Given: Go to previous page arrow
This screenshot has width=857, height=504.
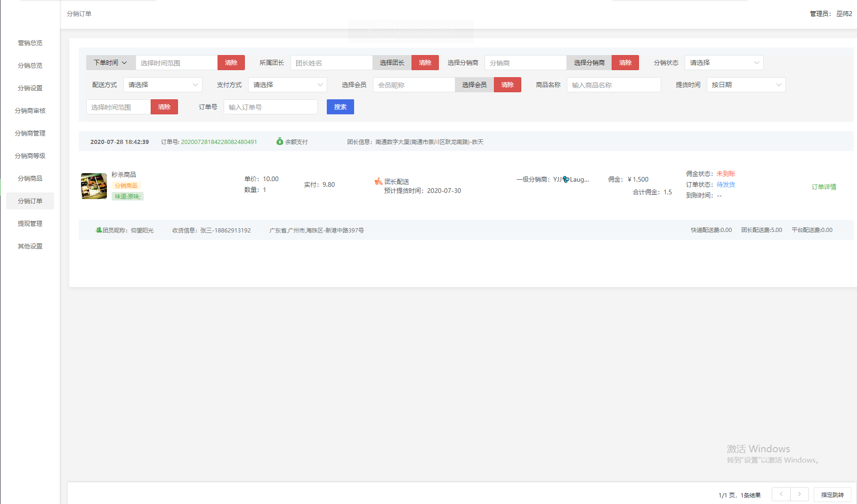Looking at the screenshot, I should [x=781, y=494].
